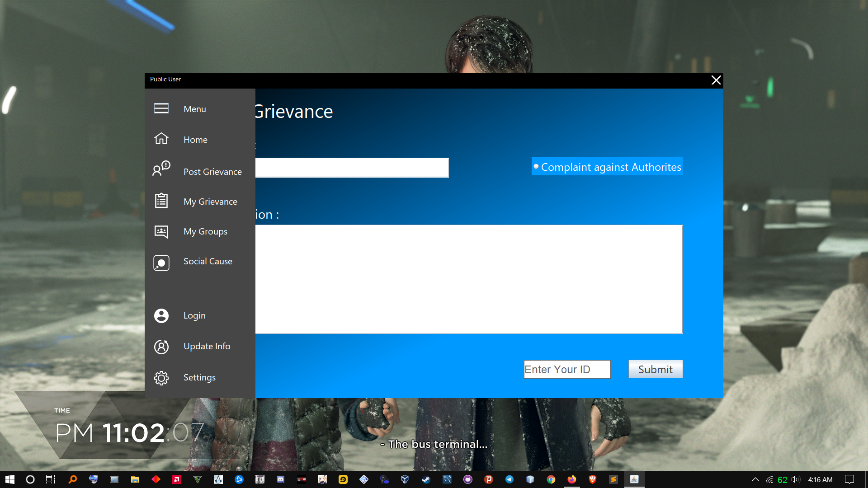This screenshot has height=488, width=868.
Task: Click the grievance title input box
Action: pos(352,168)
